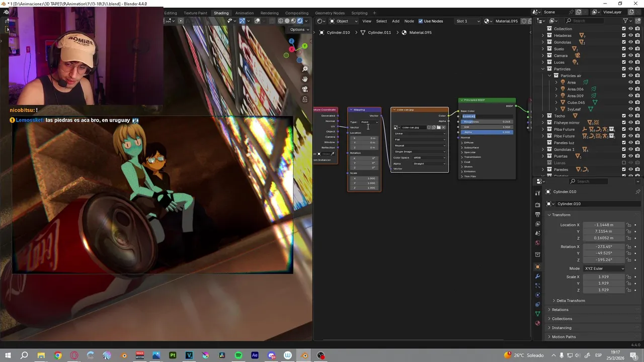
Task: Expand the Relations panel
Action: coord(559,310)
